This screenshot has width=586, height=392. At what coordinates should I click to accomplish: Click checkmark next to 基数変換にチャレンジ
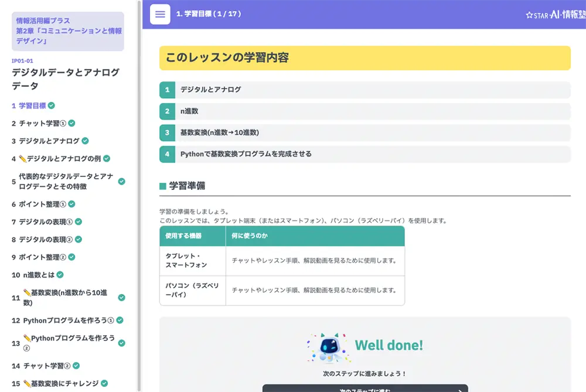(104, 383)
